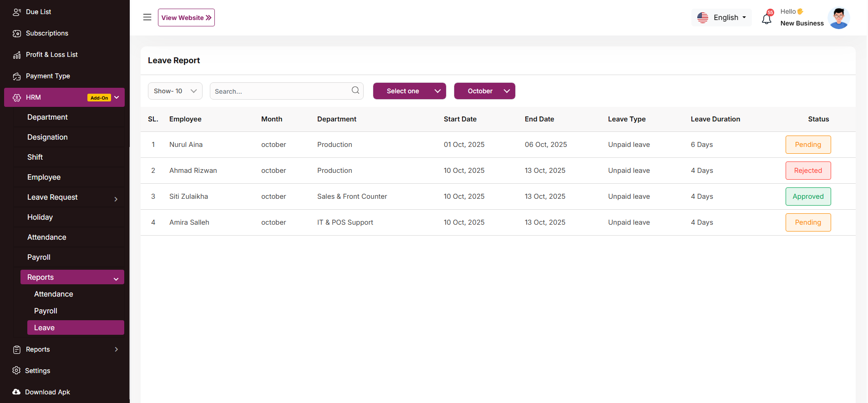Viewport: 868px width, 403px height.
Task: Expand the Show-10 entries dropdown
Action: [x=175, y=91]
